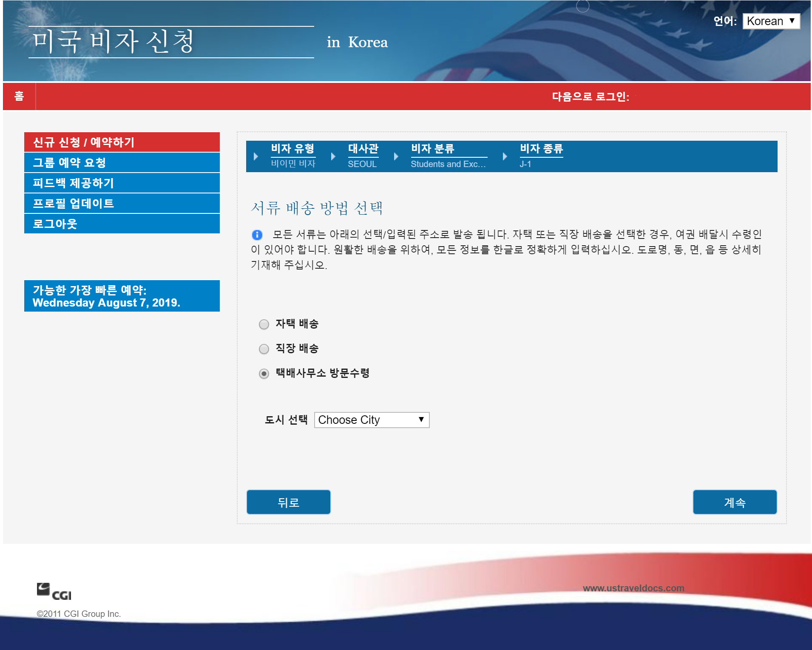Select the 택배사무소 방문수령 radio option

click(x=264, y=374)
